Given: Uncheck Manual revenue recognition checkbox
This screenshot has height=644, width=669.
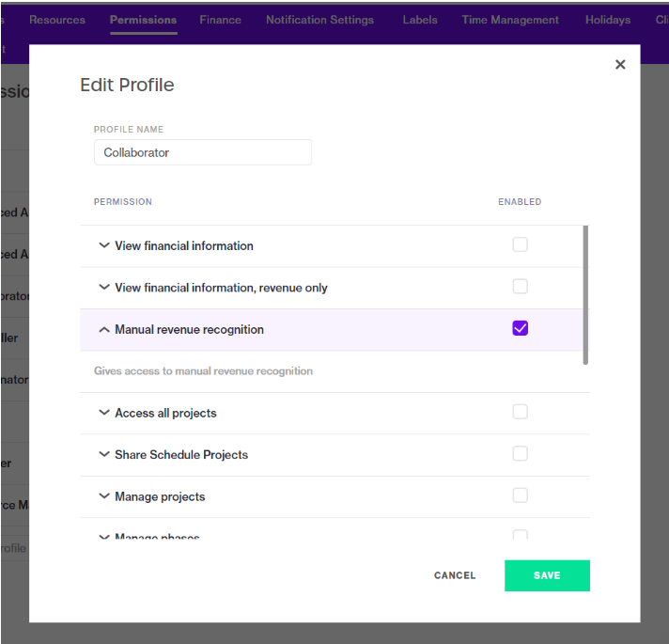Looking at the screenshot, I should click(520, 328).
